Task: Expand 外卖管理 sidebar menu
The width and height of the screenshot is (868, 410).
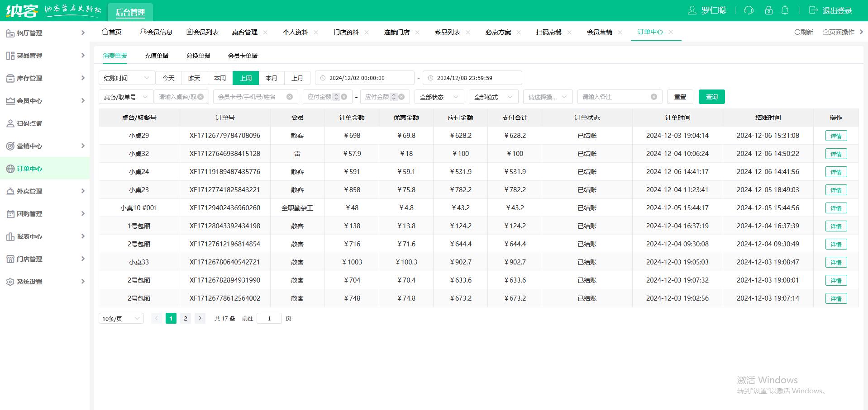Action: [x=45, y=191]
